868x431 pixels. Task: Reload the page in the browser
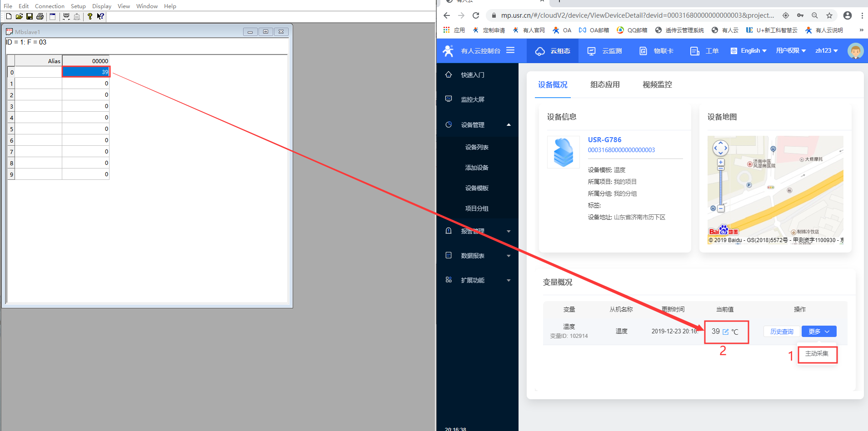[476, 15]
